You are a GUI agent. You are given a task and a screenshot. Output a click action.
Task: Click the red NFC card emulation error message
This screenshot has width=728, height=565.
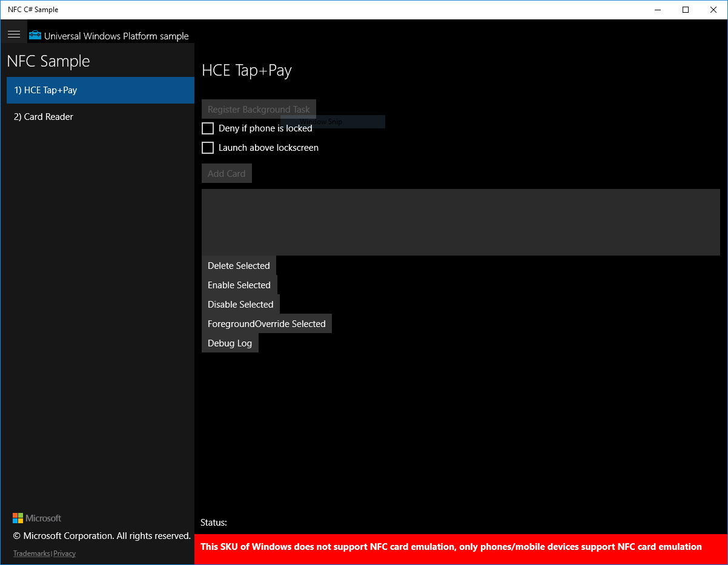pyautogui.click(x=460, y=547)
